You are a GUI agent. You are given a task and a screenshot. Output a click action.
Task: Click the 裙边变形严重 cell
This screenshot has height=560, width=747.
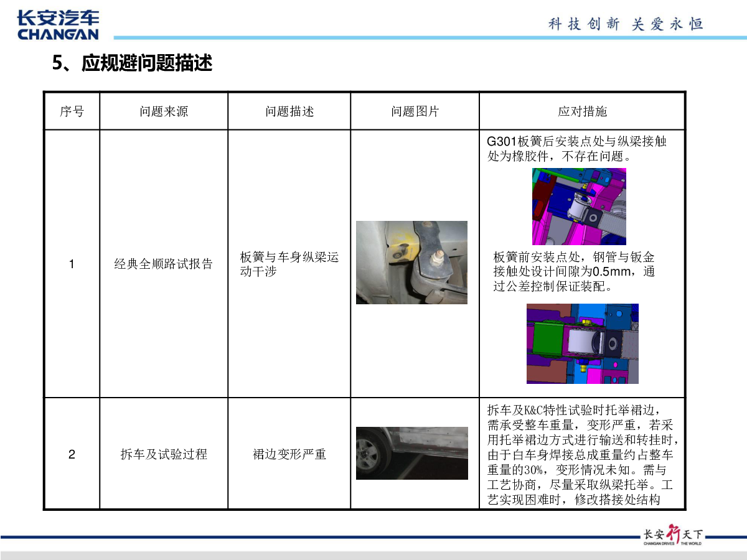coord(289,454)
